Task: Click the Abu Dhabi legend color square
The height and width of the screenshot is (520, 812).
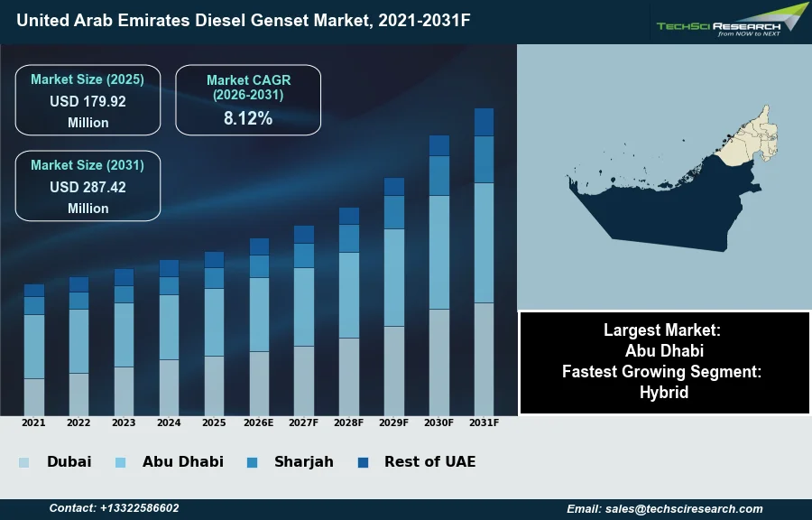Action: [x=120, y=462]
